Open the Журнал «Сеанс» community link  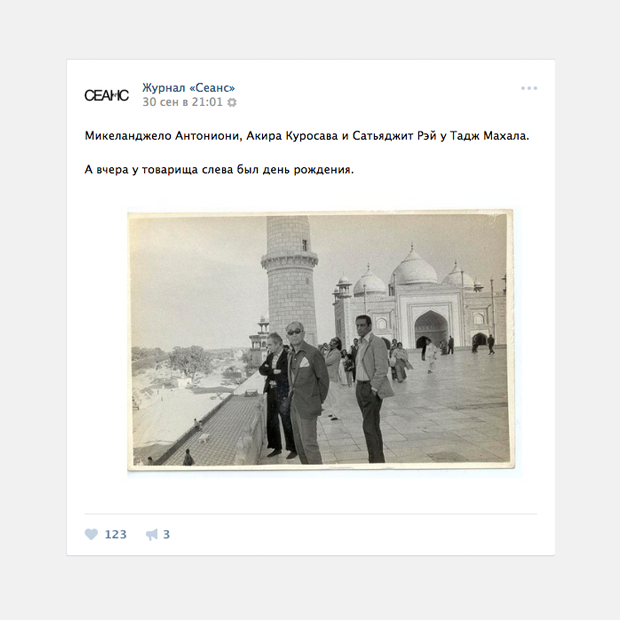(189, 87)
